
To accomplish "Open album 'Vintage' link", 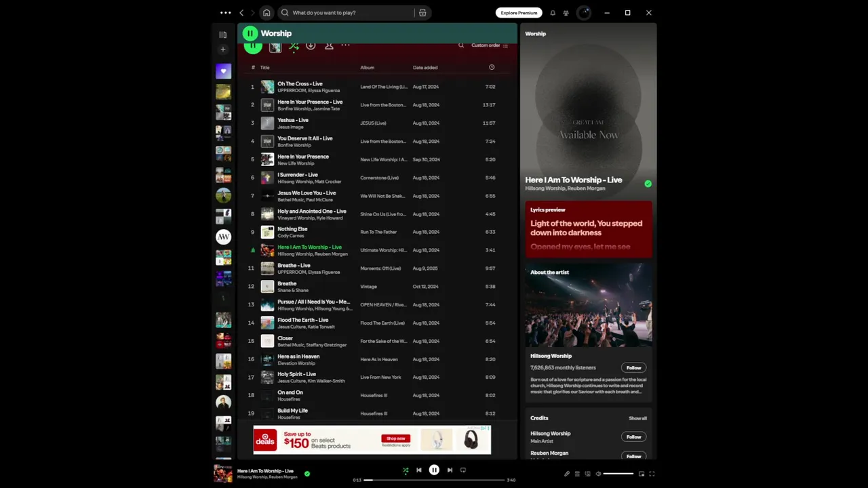I will tap(368, 287).
